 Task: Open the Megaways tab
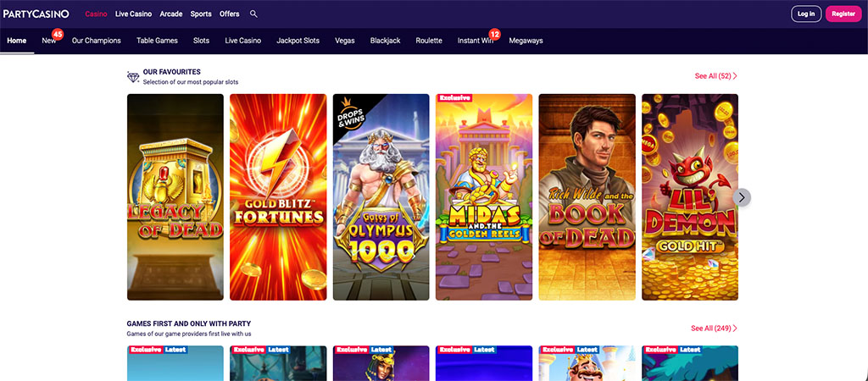pyautogui.click(x=526, y=41)
